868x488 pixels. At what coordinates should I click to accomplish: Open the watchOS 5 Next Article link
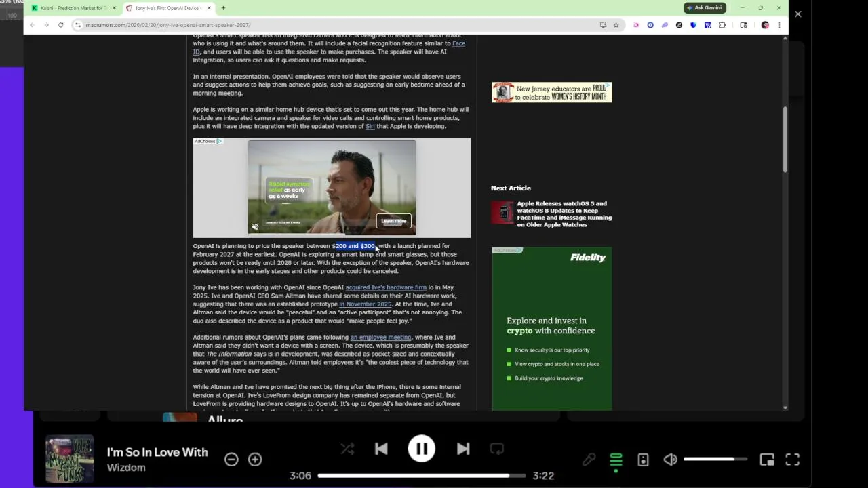(564, 213)
